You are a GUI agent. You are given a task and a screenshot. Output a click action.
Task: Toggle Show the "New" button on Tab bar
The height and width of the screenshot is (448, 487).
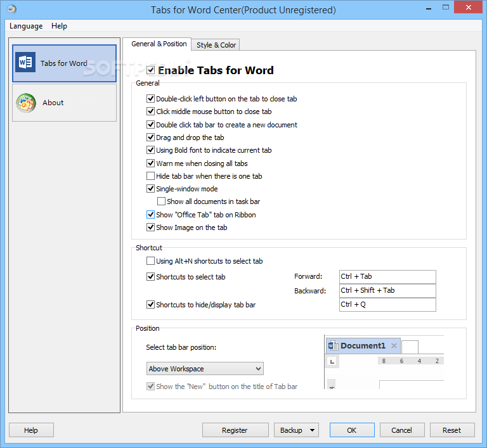click(x=151, y=386)
